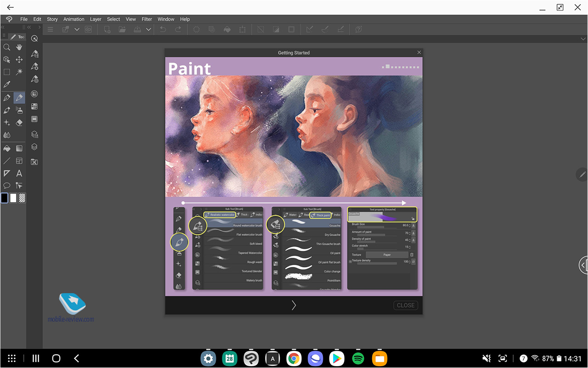Screen dimensions: 588x368
Task: Open the Navigator panel icon
Action: point(34,162)
